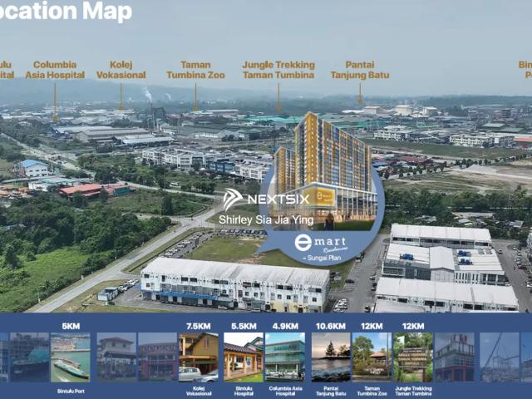Click the 'Bintulu Hospital' caption under photo

point(244,392)
